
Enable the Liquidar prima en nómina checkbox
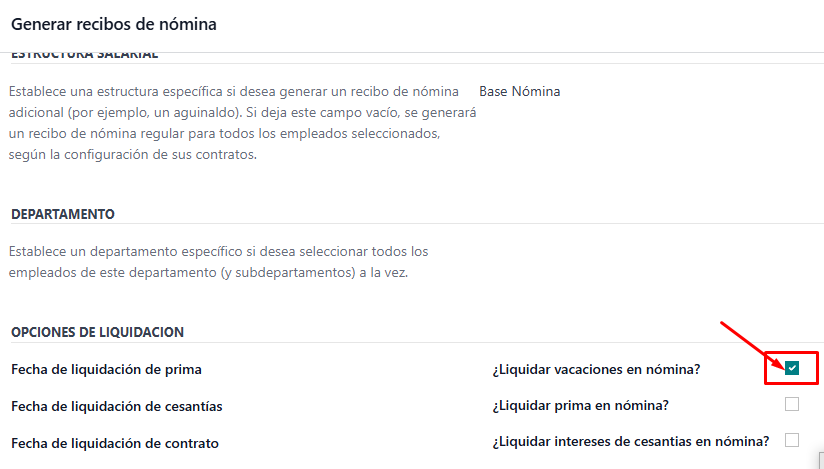pyautogui.click(x=791, y=404)
